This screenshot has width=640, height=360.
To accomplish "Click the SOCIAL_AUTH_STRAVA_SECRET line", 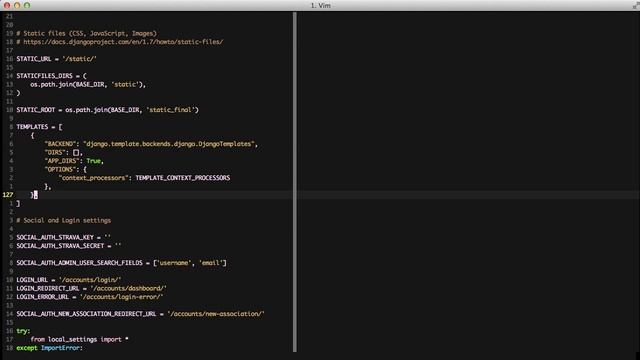I will (x=69, y=246).
